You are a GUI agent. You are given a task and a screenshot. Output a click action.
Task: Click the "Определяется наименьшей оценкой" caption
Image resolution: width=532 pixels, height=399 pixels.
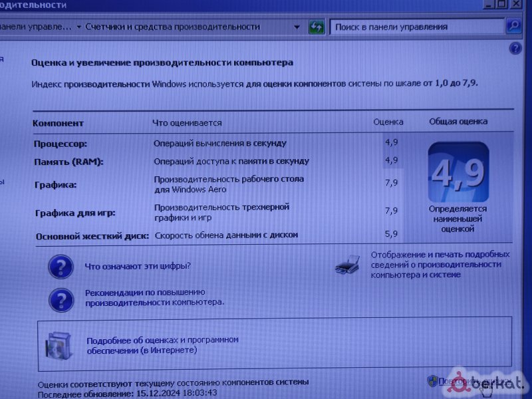click(x=458, y=219)
